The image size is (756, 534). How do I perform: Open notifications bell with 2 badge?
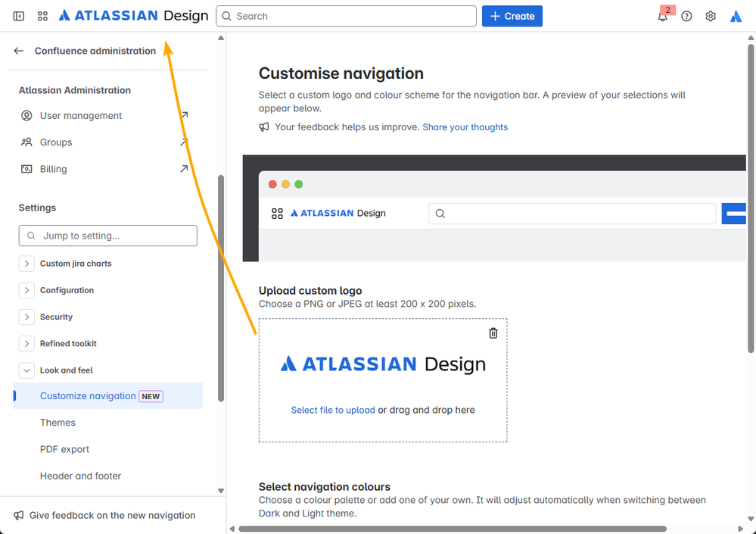coord(664,15)
